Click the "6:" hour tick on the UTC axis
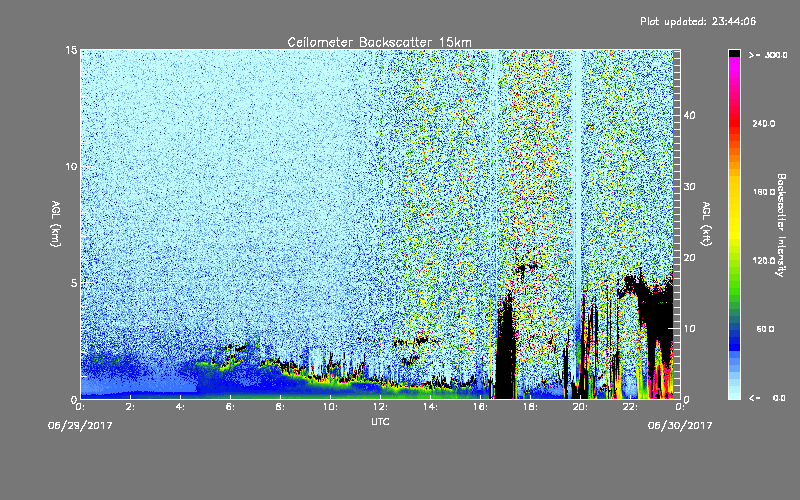Image resolution: width=800 pixels, height=500 pixels. pyautogui.click(x=231, y=407)
